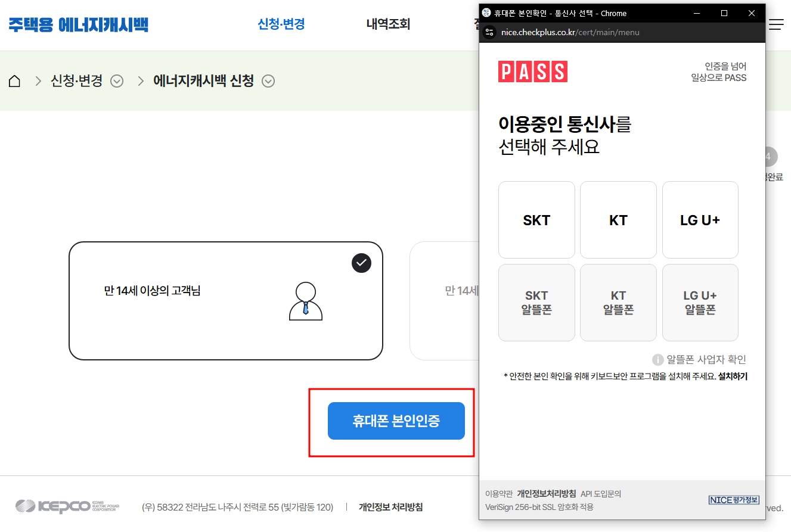The image size is (791, 532).
Task: Open API 도입문의 link in popup
Action: [x=601, y=494]
